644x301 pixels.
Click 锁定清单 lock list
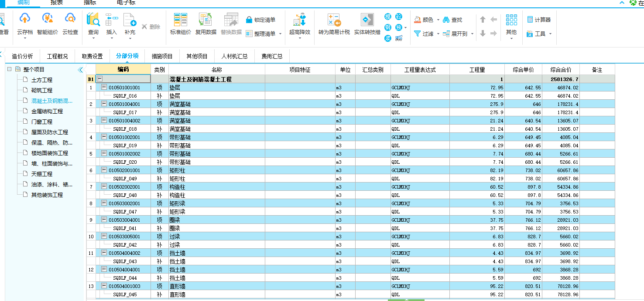tap(261, 20)
